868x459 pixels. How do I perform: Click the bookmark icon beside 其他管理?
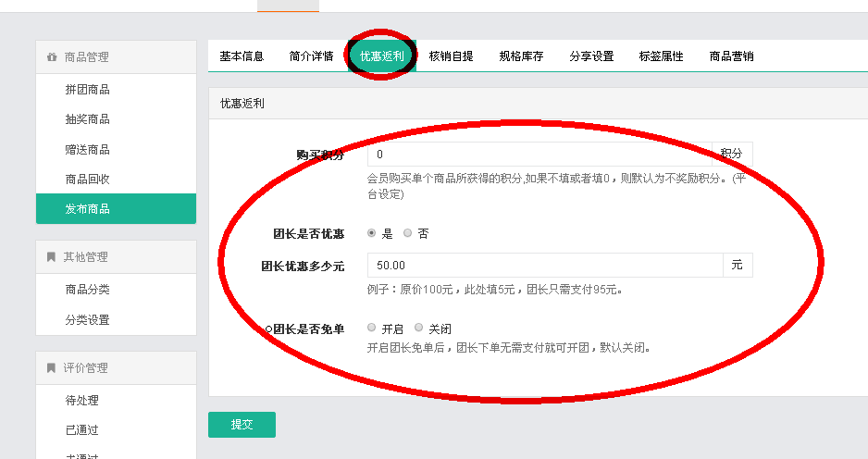51,257
